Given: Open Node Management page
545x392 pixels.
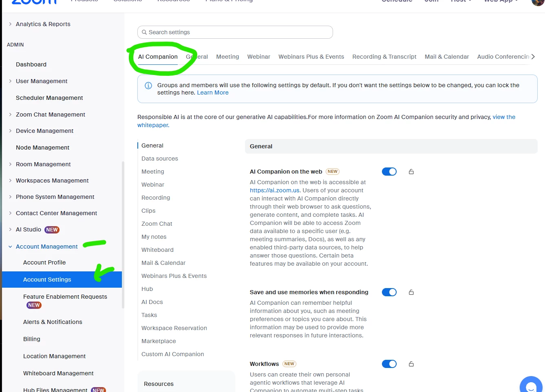Looking at the screenshot, I should click(x=42, y=148).
